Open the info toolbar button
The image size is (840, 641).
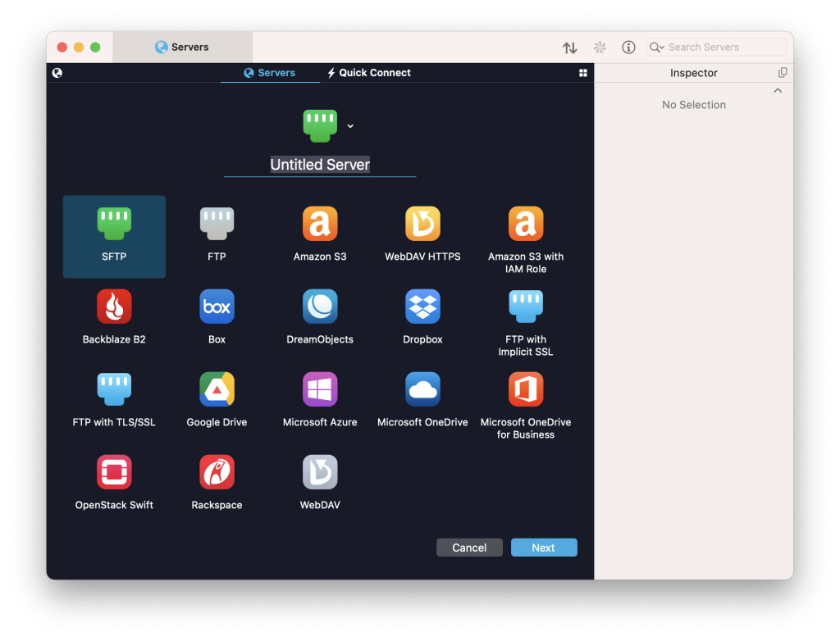(628, 48)
